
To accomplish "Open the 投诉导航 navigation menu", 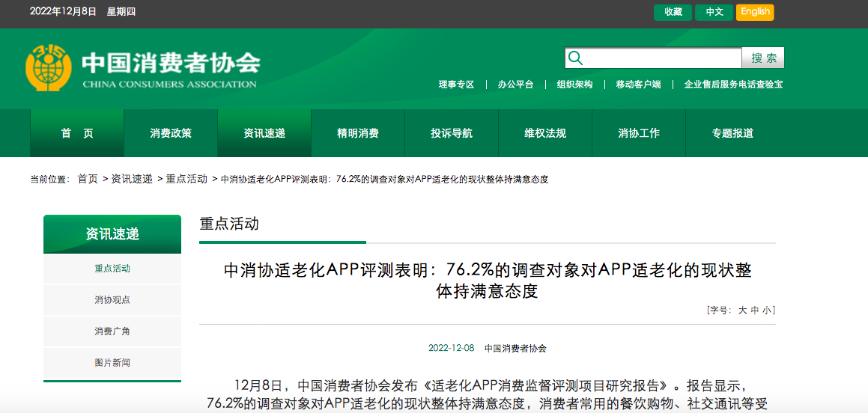I will click(x=451, y=133).
